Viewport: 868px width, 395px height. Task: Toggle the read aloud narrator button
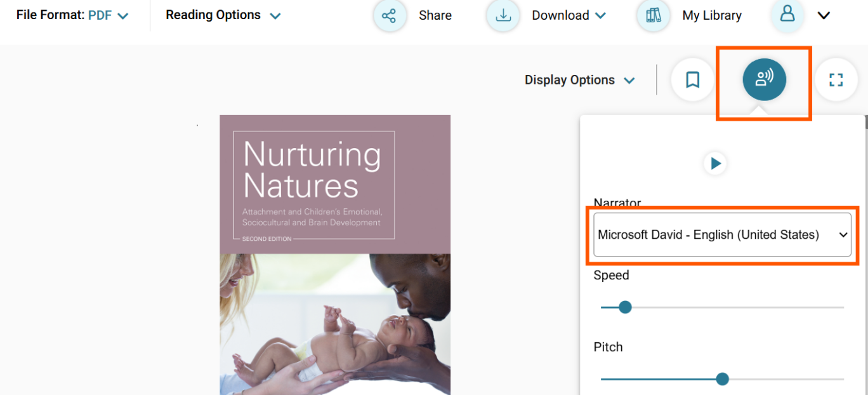coord(765,79)
